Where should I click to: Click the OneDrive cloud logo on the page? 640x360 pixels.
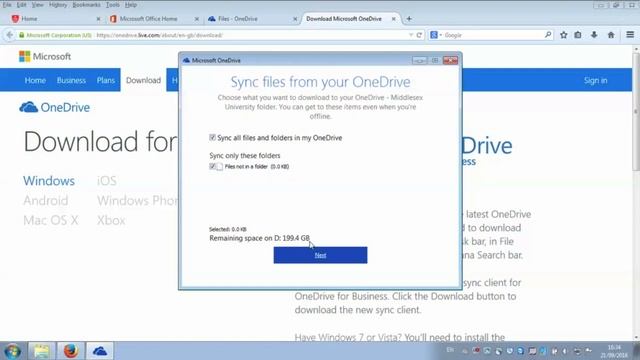pos(55,107)
